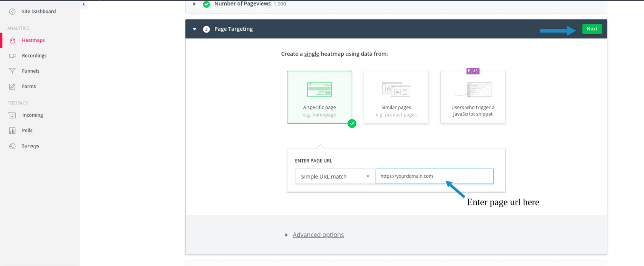Go to Site Dashboard

coord(39,12)
